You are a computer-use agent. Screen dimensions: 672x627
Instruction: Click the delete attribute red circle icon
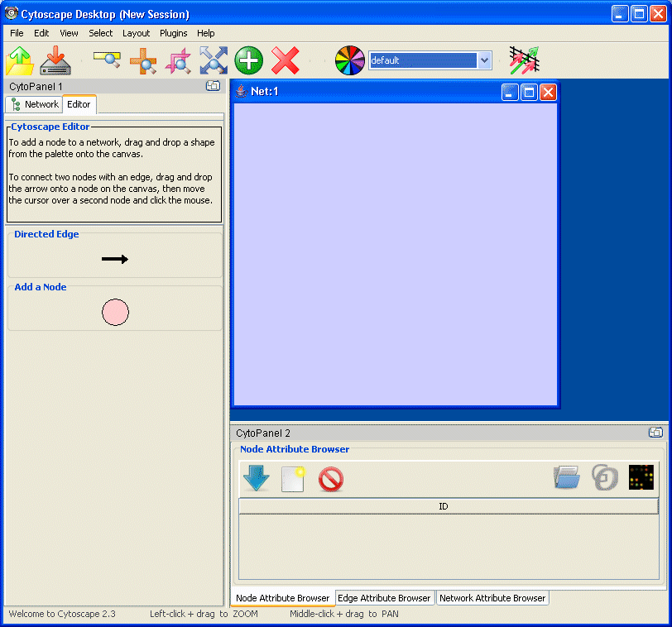pos(330,479)
